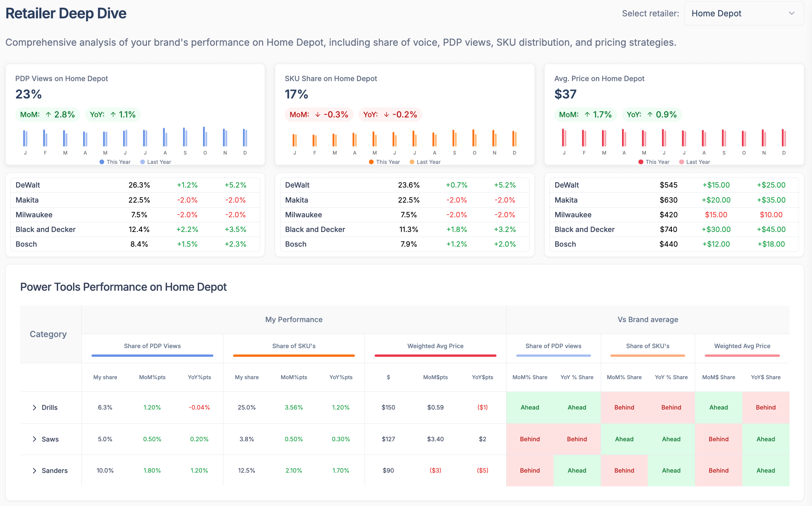This screenshot has height=506, width=812.
Task: Expand the Saws category row
Action: (x=34, y=439)
